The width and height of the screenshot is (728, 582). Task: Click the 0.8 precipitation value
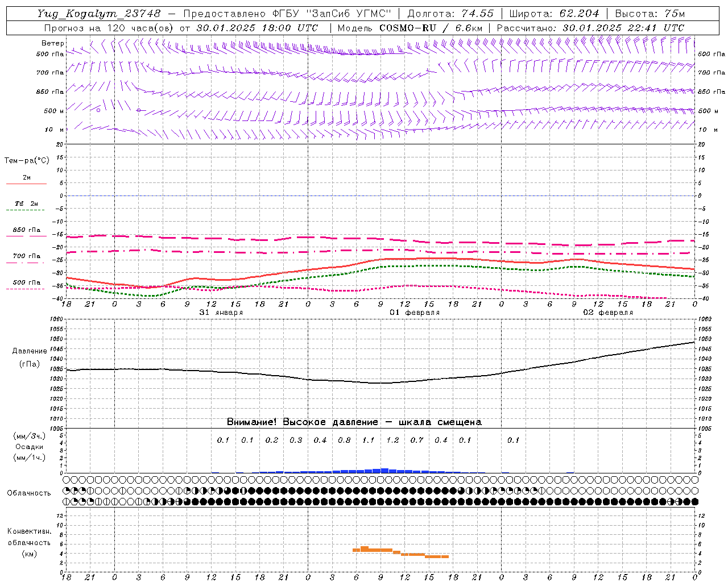[x=344, y=440]
